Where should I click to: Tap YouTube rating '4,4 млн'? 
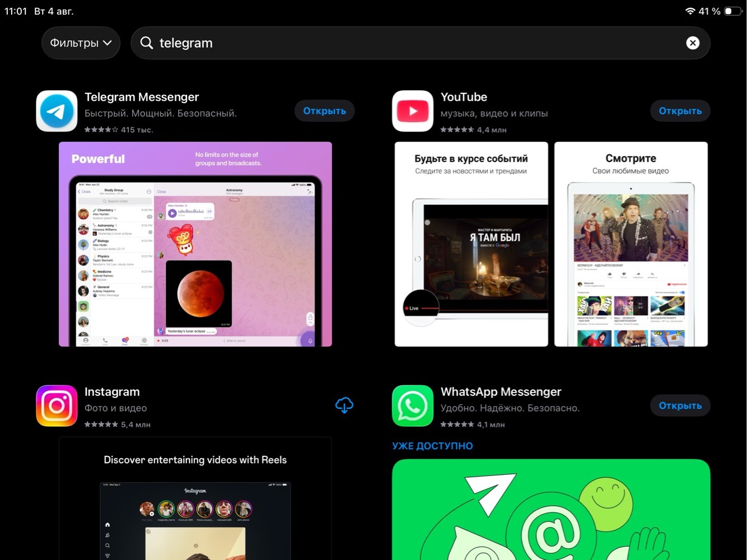[473, 130]
